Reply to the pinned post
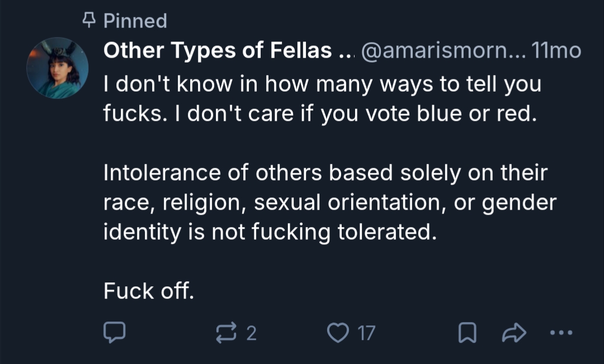The height and width of the screenshot is (364, 604). tap(115, 333)
